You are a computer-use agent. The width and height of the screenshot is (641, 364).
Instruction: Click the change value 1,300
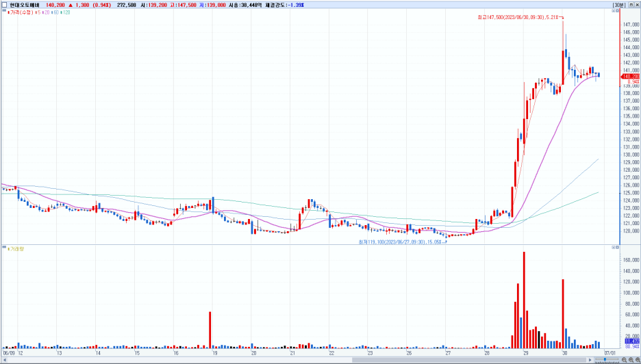coord(82,5)
